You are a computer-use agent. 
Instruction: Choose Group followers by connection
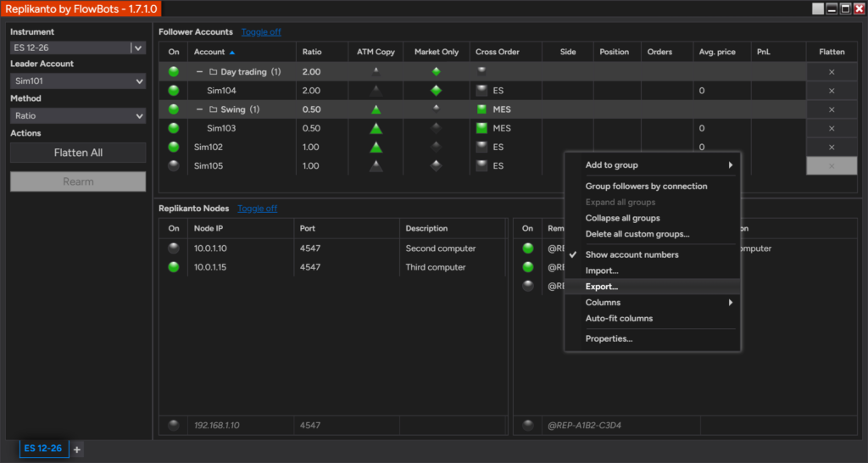[x=652, y=186]
